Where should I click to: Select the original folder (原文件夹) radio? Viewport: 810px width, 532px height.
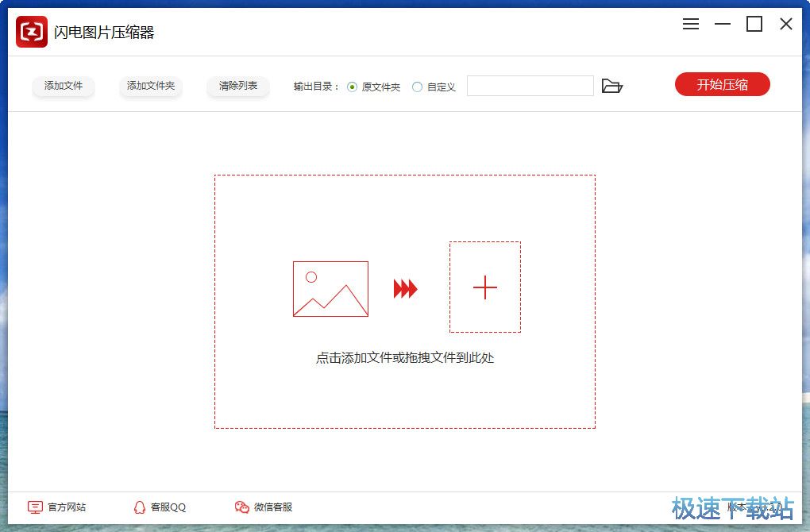[353, 87]
